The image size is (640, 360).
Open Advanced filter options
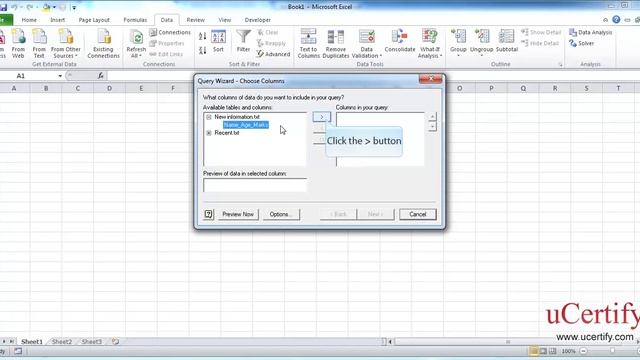click(x=273, y=54)
